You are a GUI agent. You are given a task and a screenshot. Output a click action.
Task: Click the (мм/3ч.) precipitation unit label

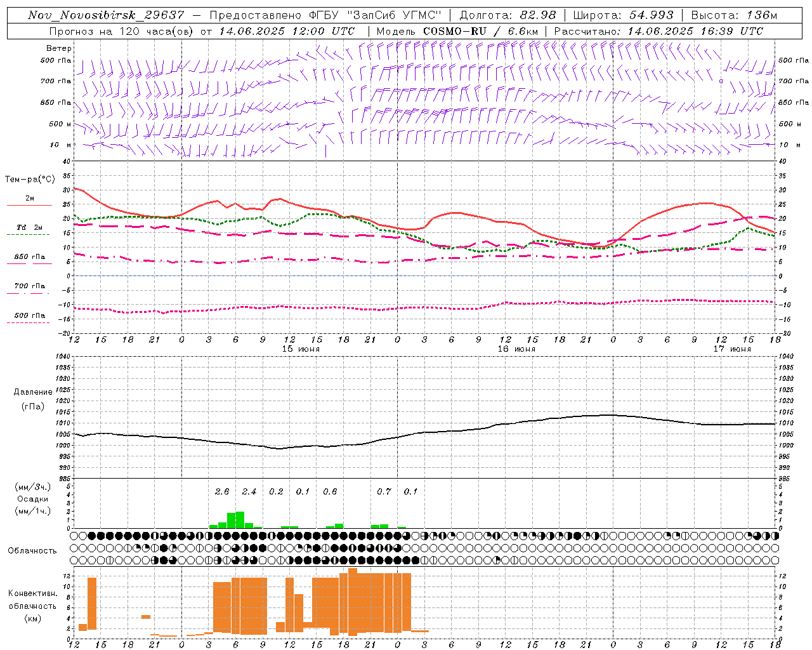click(33, 487)
